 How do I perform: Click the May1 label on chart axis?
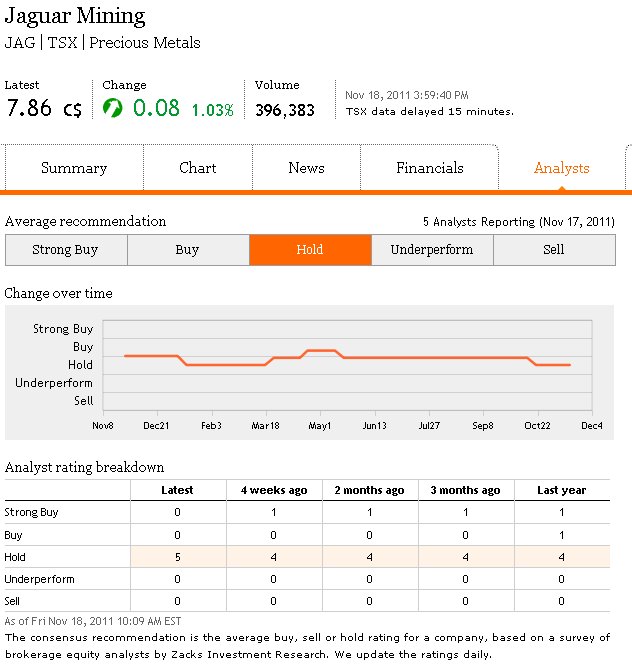point(320,425)
